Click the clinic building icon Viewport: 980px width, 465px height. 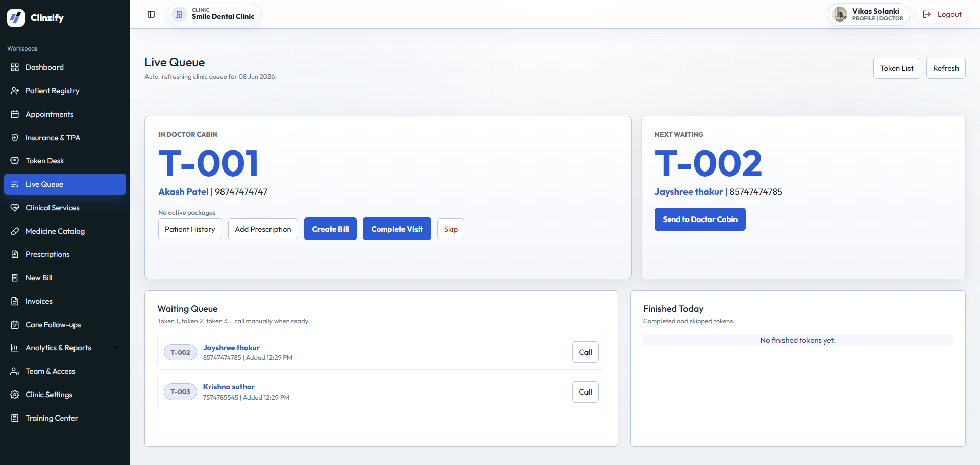tap(179, 14)
